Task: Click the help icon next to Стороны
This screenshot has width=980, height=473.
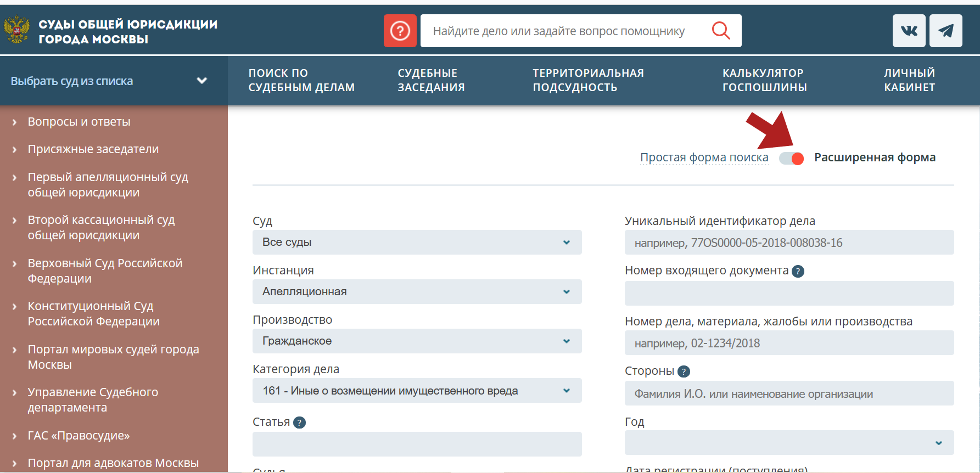Action: tap(684, 371)
